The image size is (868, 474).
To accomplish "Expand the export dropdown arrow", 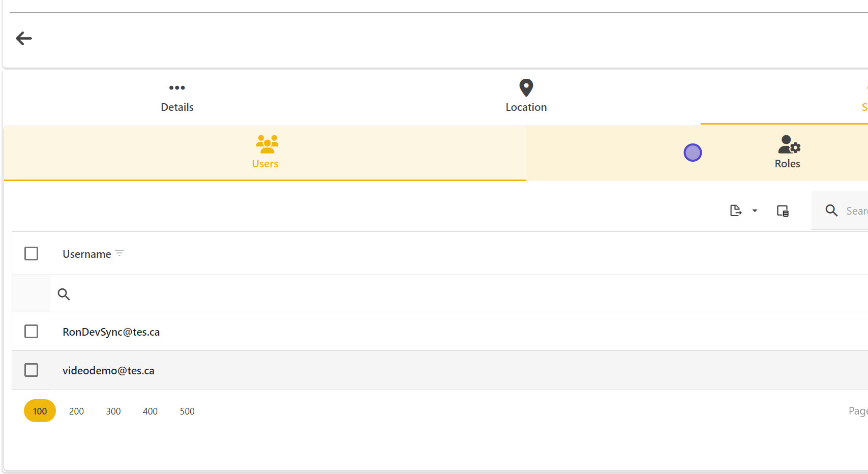I will click(x=755, y=211).
